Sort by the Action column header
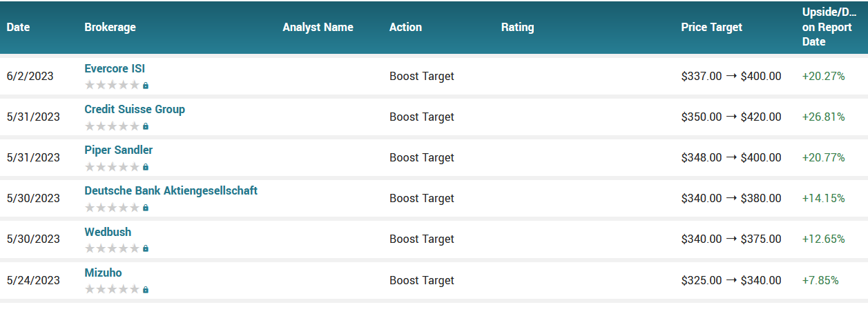Image resolution: width=868 pixels, height=316 pixels. coord(405,28)
